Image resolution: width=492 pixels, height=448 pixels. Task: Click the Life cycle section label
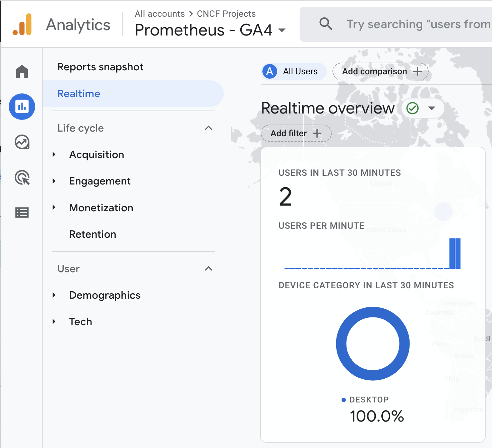tap(81, 128)
